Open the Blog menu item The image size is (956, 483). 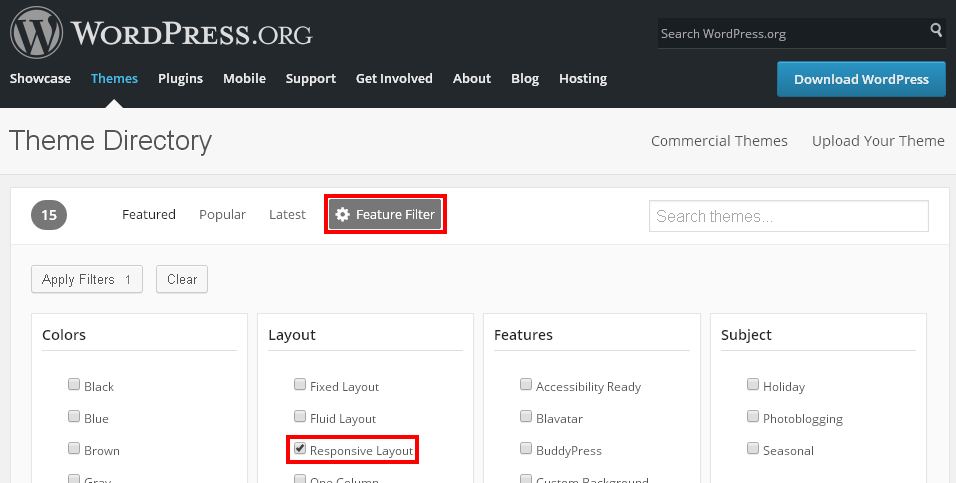(525, 79)
